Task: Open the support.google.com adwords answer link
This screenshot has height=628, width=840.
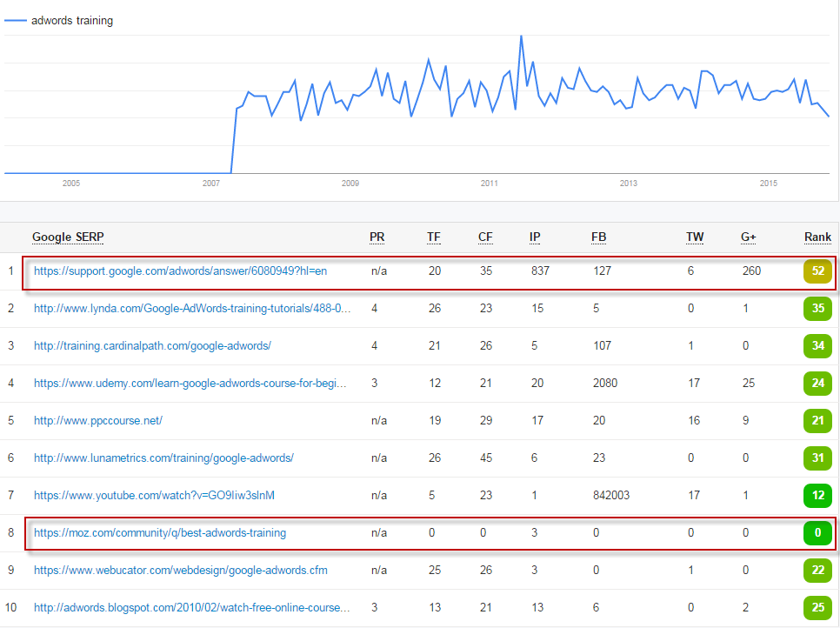Action: click(x=180, y=271)
